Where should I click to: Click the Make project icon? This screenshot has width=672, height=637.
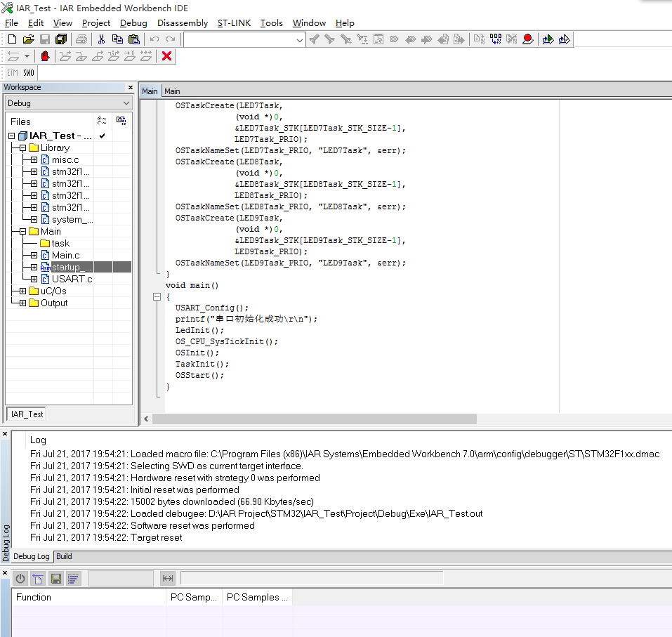(496, 39)
